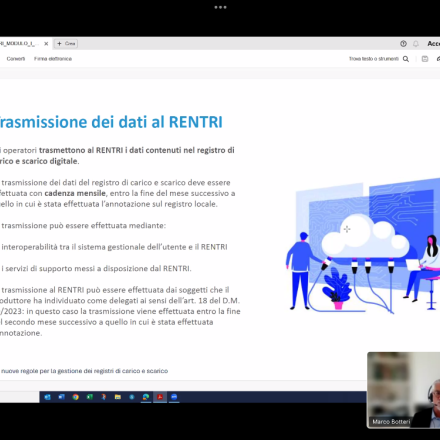Open Excel from the taskbar
Viewport: 440px width, 440px height.
pos(89,397)
